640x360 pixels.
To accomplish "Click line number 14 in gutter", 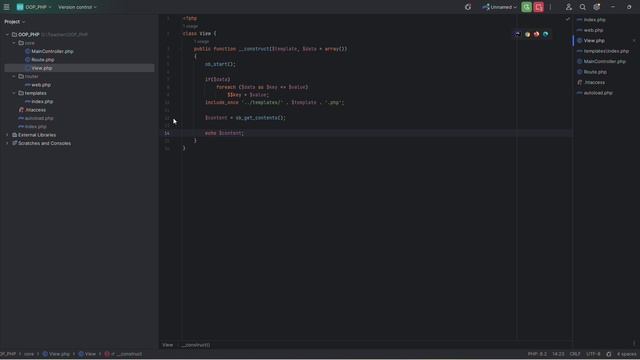I will (167, 133).
